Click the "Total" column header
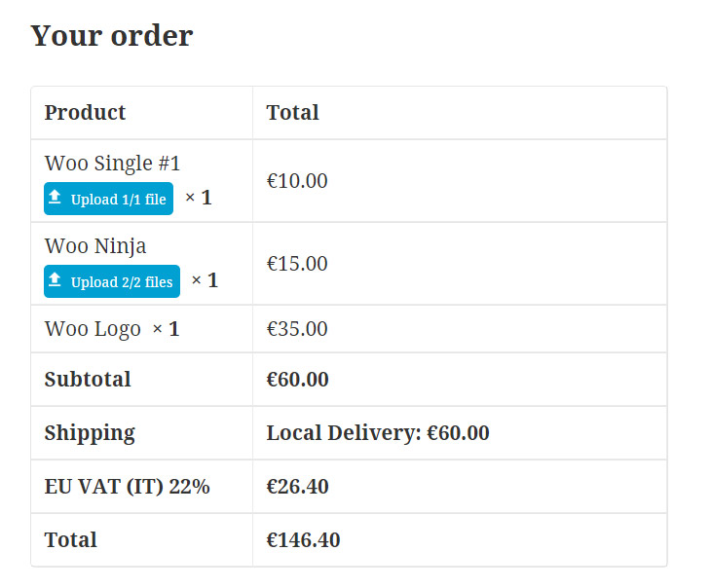The width and height of the screenshot is (711, 588). coord(292,112)
